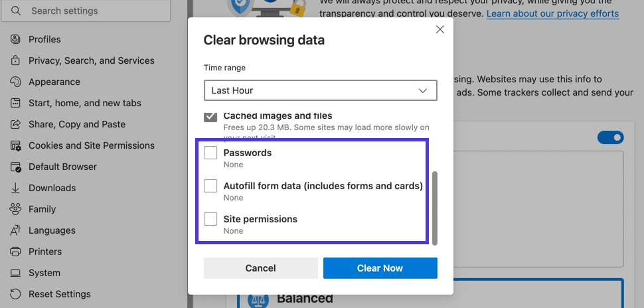This screenshot has height=308, width=644.
Task: Check the Passwords checkbox
Action: [210, 153]
